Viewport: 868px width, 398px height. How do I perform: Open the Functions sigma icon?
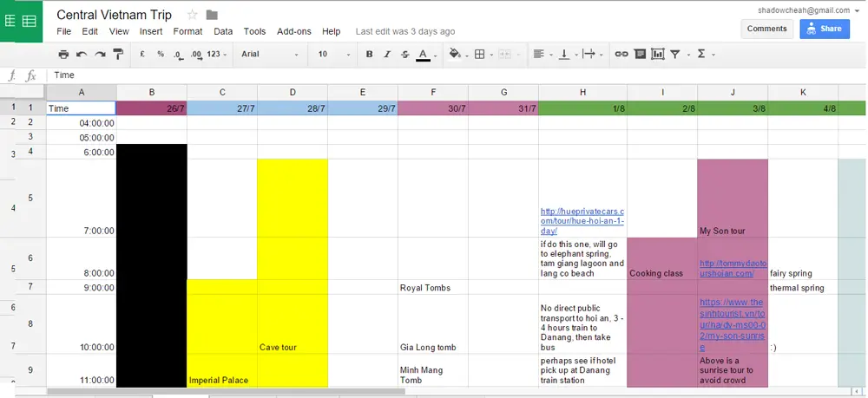click(x=701, y=54)
